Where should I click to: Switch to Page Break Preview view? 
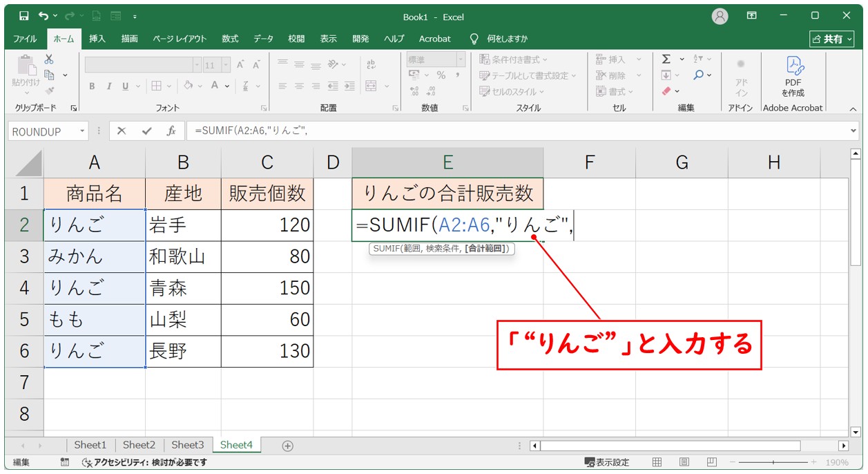(711, 462)
